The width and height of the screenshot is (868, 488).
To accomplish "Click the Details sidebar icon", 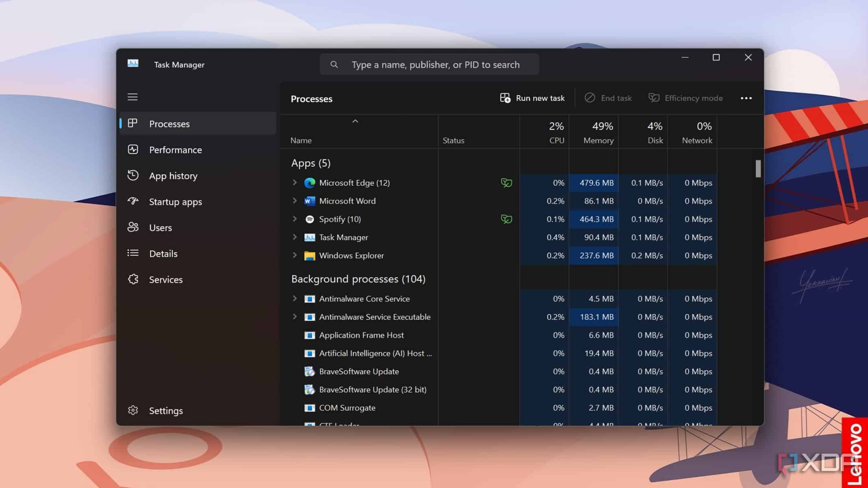I will pyautogui.click(x=133, y=253).
